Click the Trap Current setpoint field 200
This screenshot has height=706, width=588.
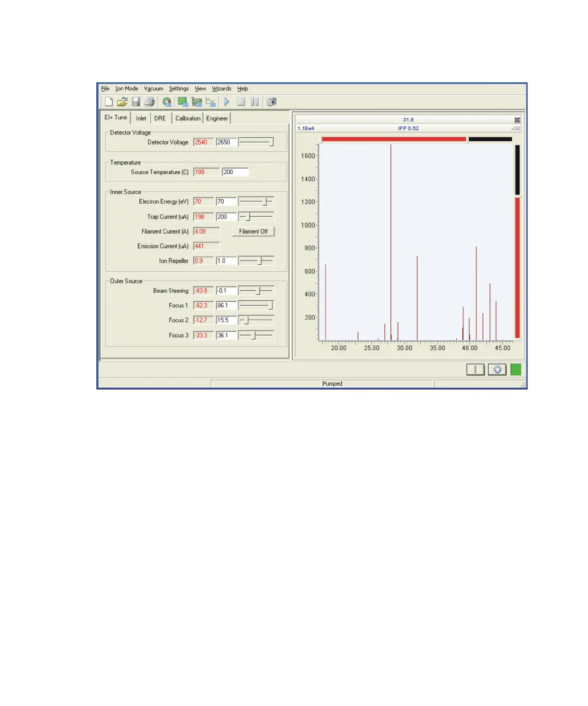[226, 217]
